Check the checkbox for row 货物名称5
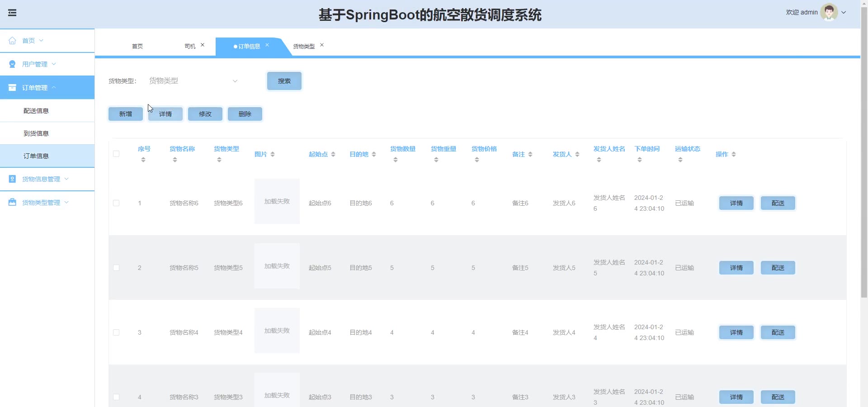This screenshot has height=407, width=868. (x=116, y=268)
